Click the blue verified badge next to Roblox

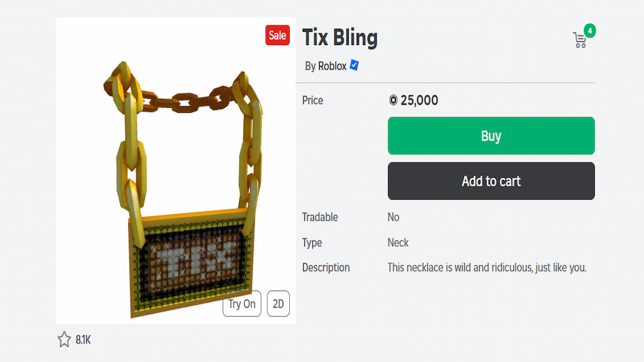click(354, 65)
